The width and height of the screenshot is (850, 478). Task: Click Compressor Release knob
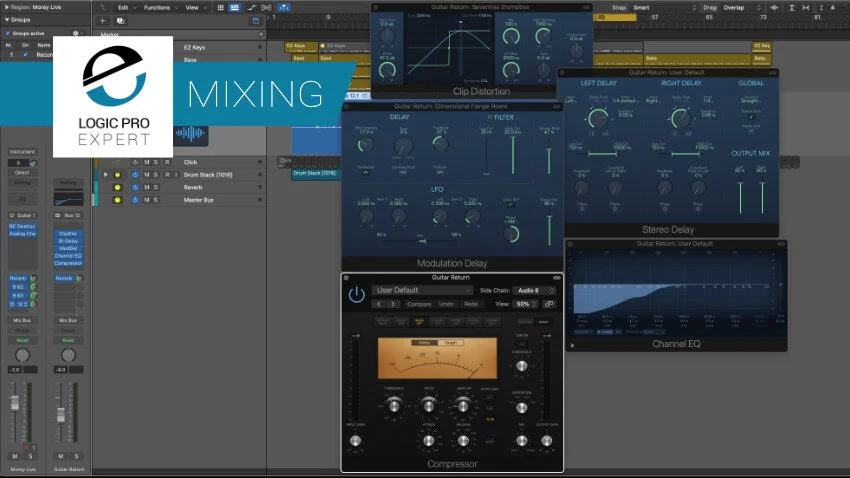[463, 441]
